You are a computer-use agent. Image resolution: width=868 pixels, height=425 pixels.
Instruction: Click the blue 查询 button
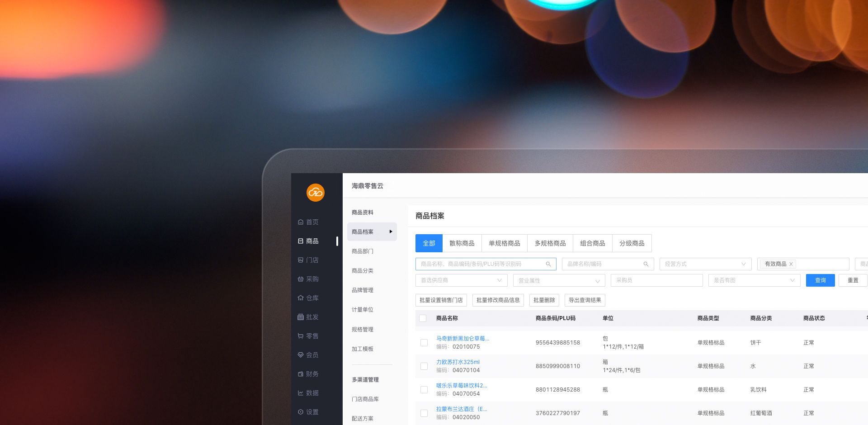click(x=821, y=280)
